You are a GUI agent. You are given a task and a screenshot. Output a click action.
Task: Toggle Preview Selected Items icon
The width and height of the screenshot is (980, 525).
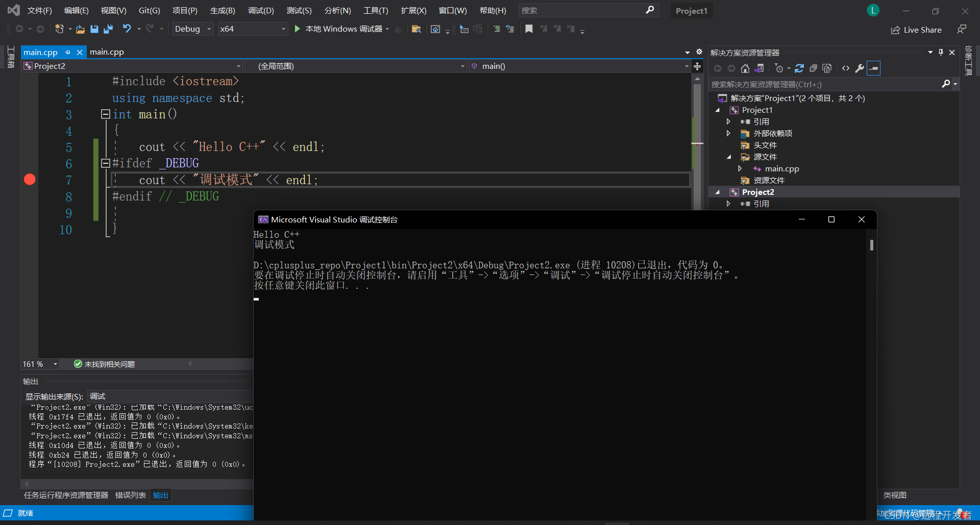874,68
